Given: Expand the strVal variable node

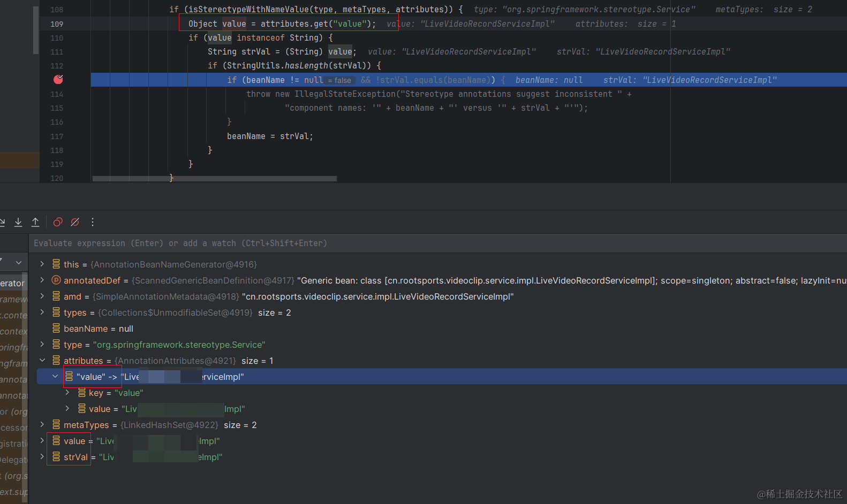Looking at the screenshot, I should pyautogui.click(x=42, y=457).
